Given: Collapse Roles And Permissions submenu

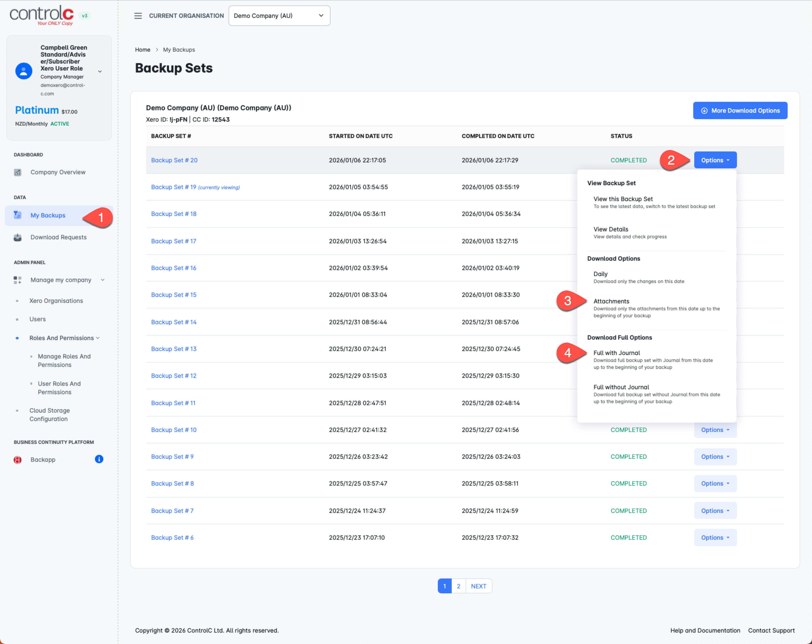Looking at the screenshot, I should click(98, 338).
